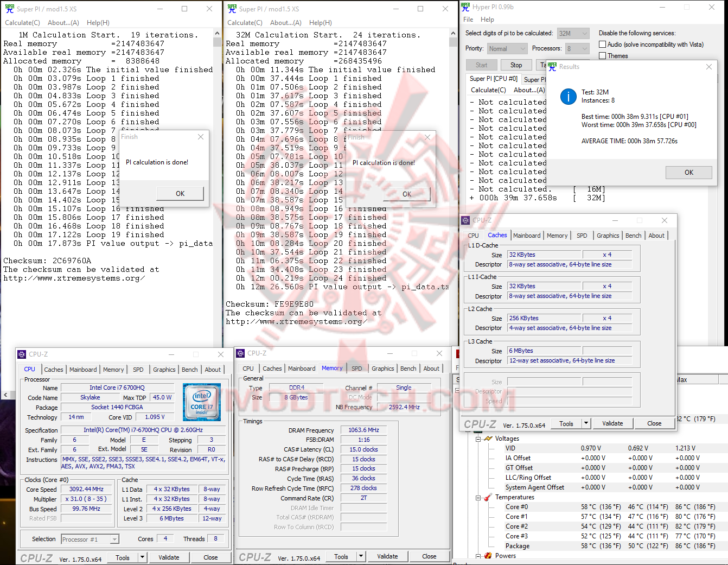This screenshot has width=728, height=565.
Task: Switch to SPD tab in the CPU-Z Memory window
Action: (x=357, y=369)
